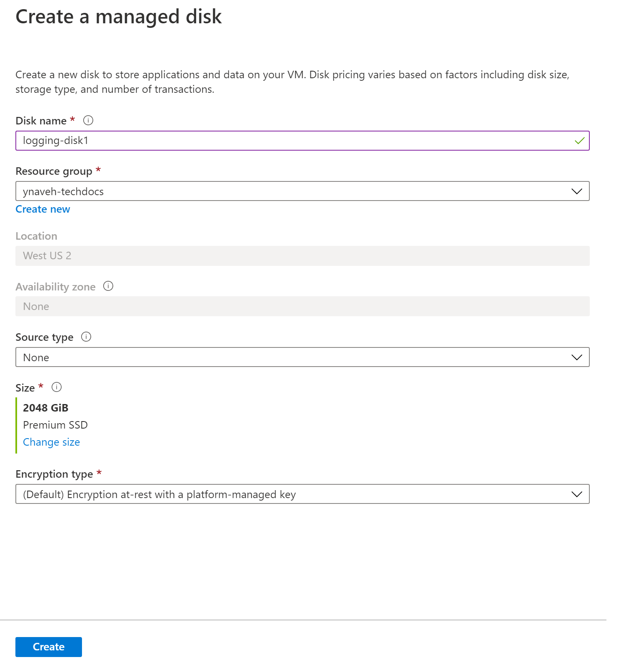Click the green validation checkmark in Disk name
Image resolution: width=621 pixels, height=672 pixels.
[x=579, y=141]
